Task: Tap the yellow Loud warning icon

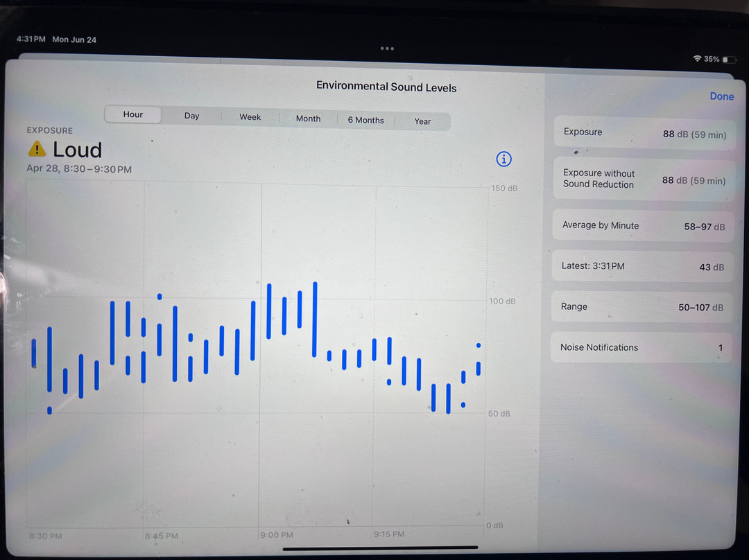Action: (37, 149)
